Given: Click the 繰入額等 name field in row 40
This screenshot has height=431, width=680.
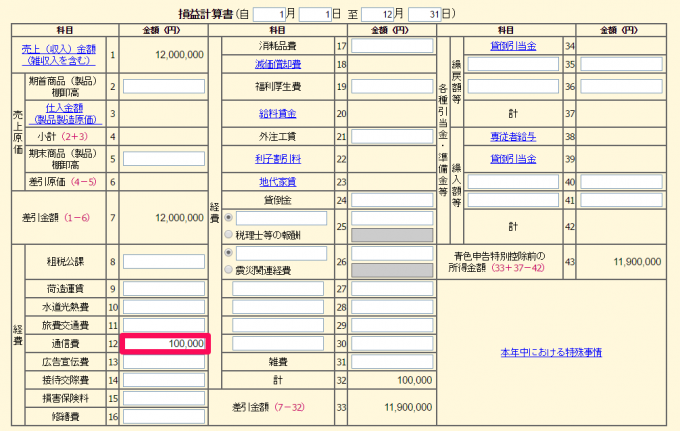Looking at the screenshot, I should click(x=513, y=182).
